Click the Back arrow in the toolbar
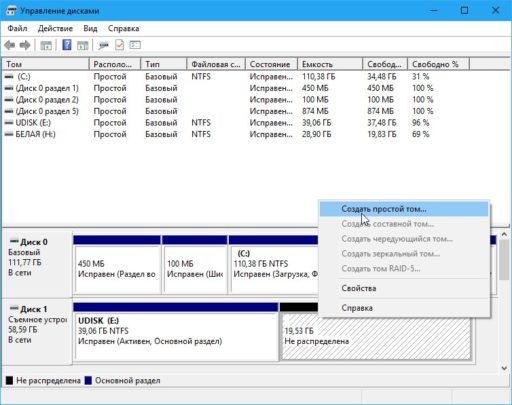 (10, 45)
